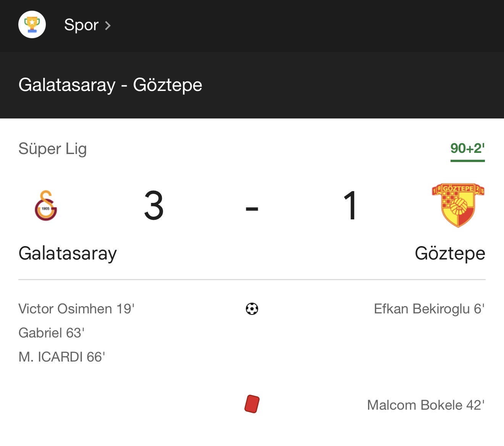
Task: Click the Göztepe score of 1
Action: click(350, 206)
